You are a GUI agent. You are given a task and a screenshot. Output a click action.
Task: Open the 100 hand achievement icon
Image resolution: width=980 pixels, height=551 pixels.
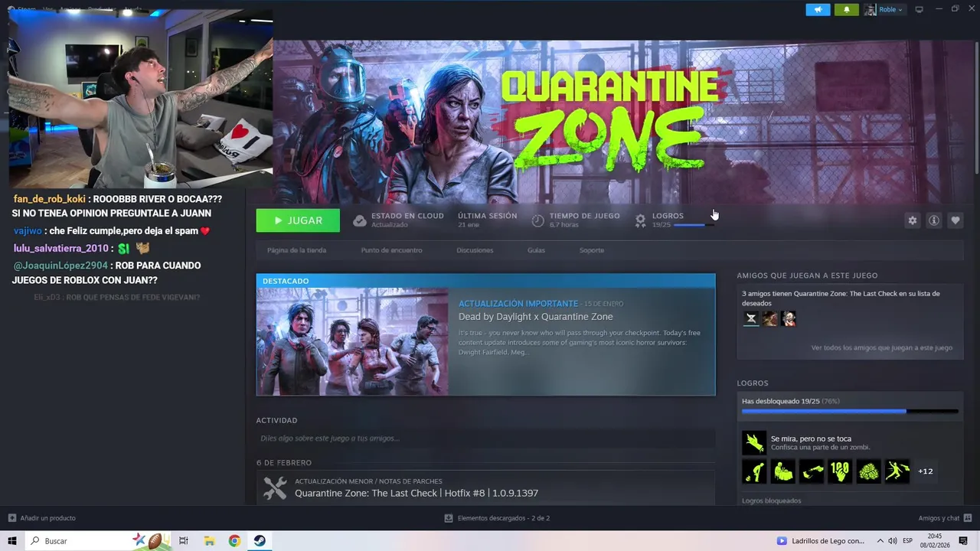pos(840,471)
